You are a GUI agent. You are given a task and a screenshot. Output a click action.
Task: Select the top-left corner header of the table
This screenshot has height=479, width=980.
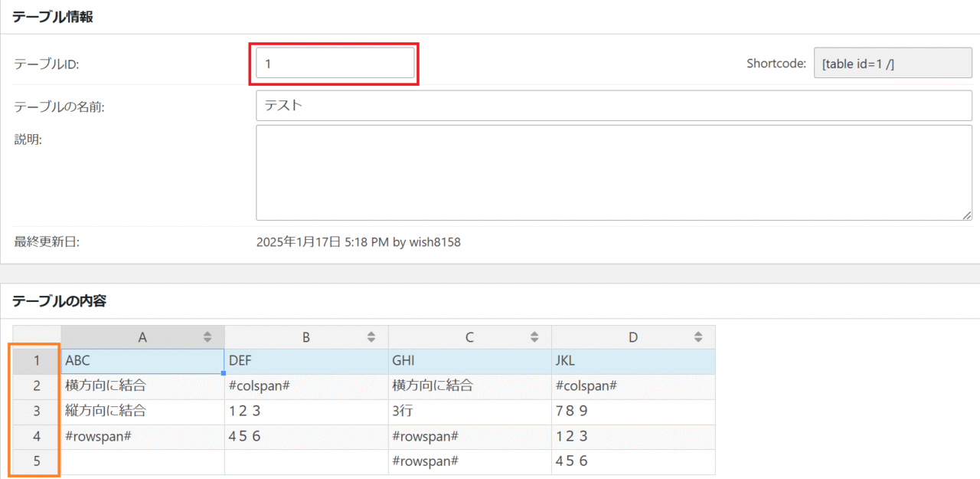coord(37,336)
